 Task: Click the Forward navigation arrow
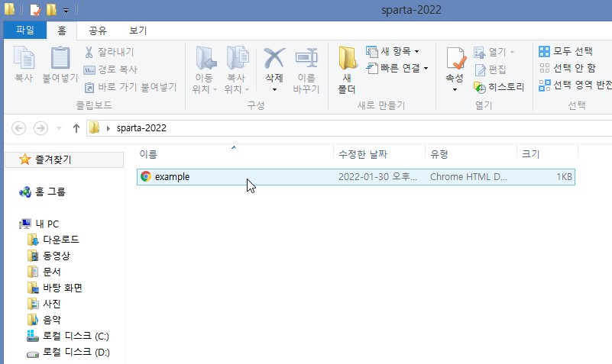(40, 128)
